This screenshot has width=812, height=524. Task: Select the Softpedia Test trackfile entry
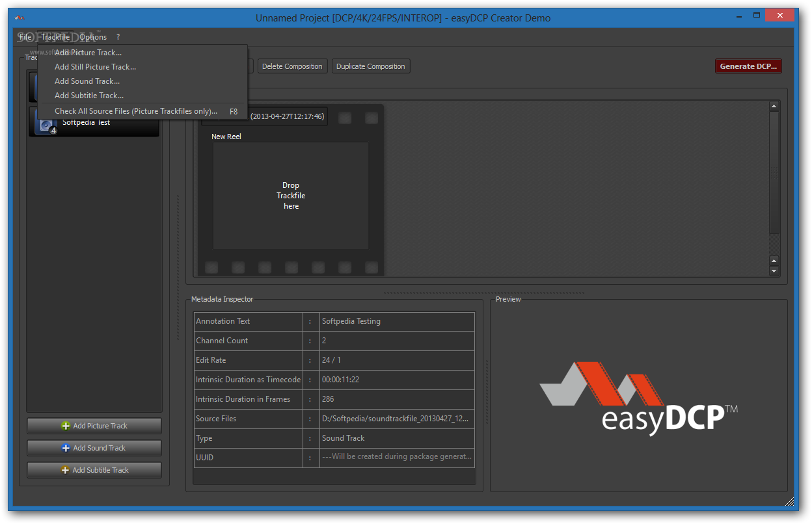94,122
